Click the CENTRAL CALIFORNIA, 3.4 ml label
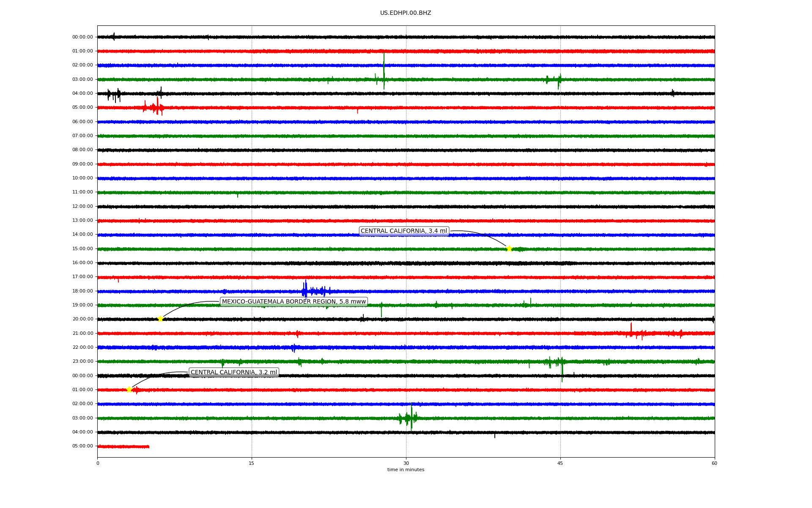Screen dimensions: 812x508 click(x=403, y=231)
